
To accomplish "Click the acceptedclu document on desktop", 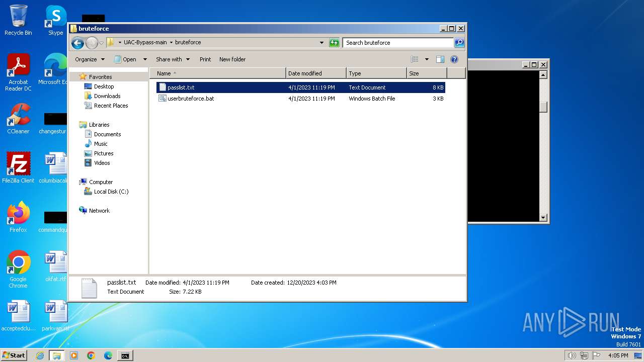I will point(18,316).
